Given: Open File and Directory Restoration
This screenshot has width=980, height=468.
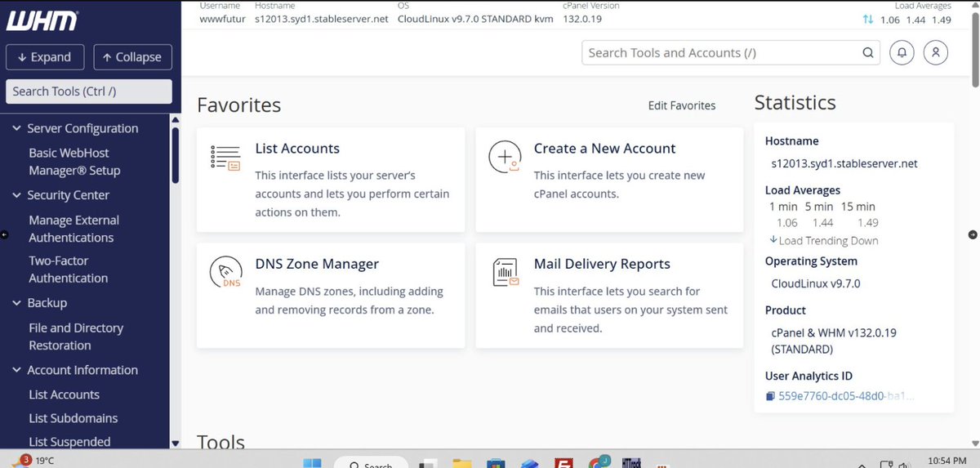Looking at the screenshot, I should pos(76,337).
